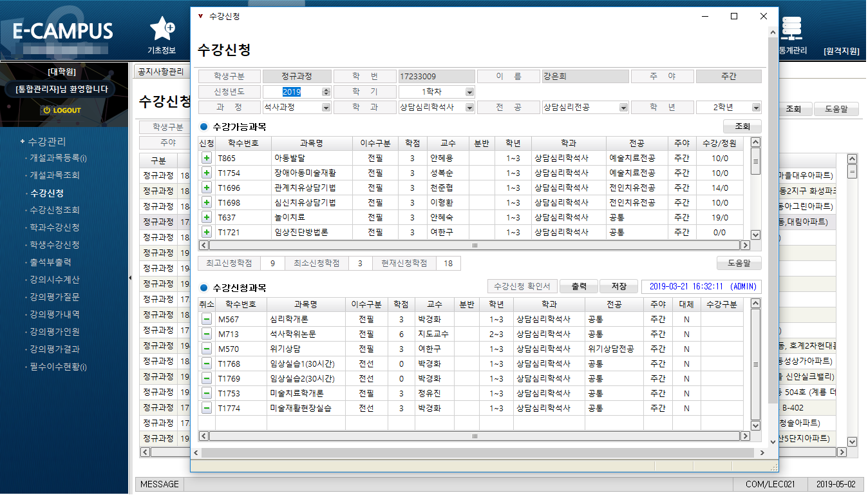Cancel enrolled course M570 위기상담 minus icon
This screenshot has width=868, height=495.
pyautogui.click(x=207, y=349)
